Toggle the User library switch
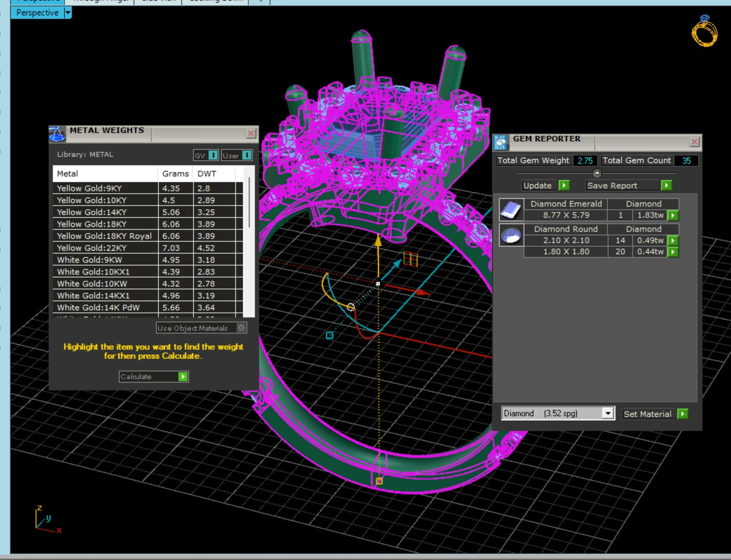 click(x=247, y=155)
